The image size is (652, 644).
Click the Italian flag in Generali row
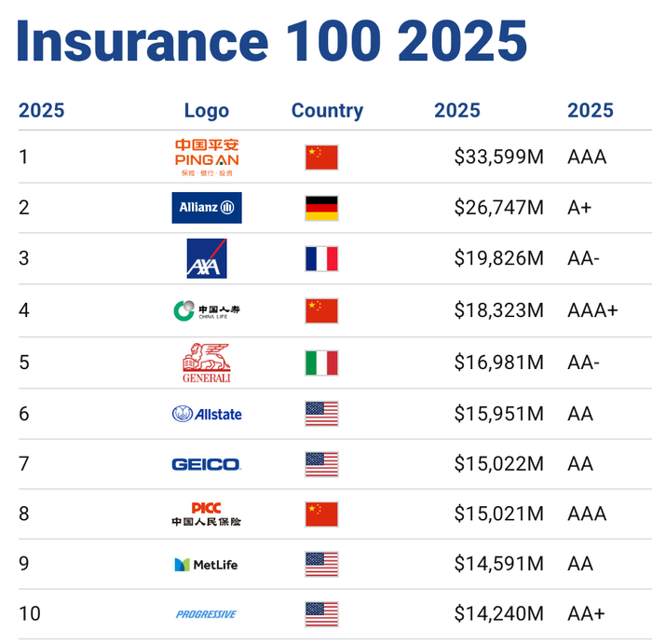point(321,363)
